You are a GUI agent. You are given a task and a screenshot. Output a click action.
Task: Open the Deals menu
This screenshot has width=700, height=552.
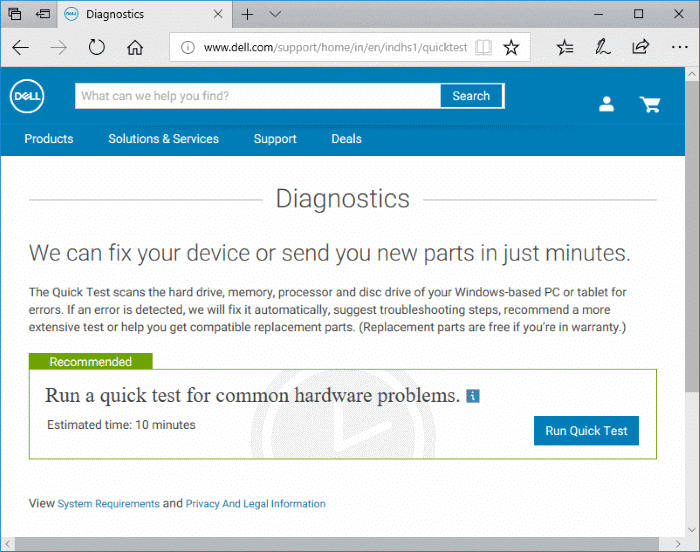pyautogui.click(x=346, y=139)
